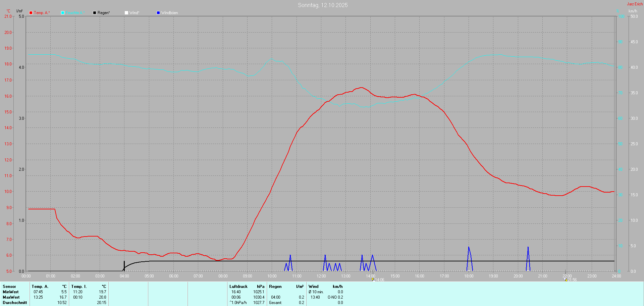Click the Durchschnitt row label
644x306 pixels.
click(15, 303)
